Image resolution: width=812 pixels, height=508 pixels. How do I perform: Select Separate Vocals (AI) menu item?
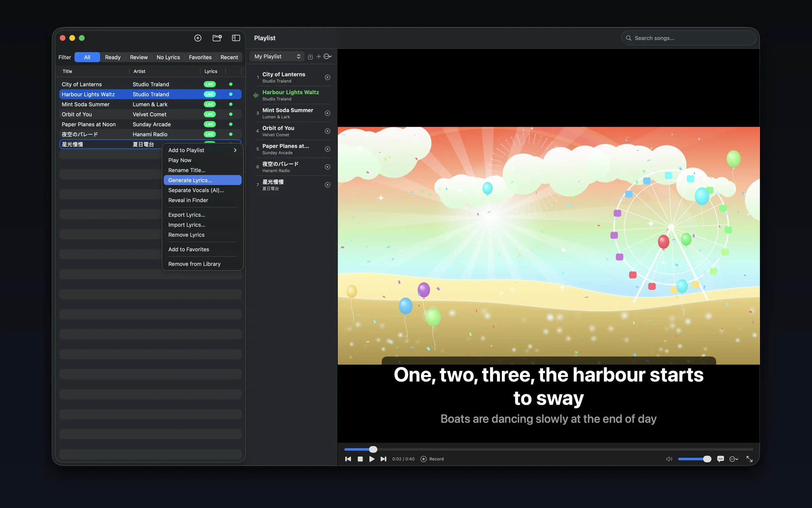click(x=202, y=190)
